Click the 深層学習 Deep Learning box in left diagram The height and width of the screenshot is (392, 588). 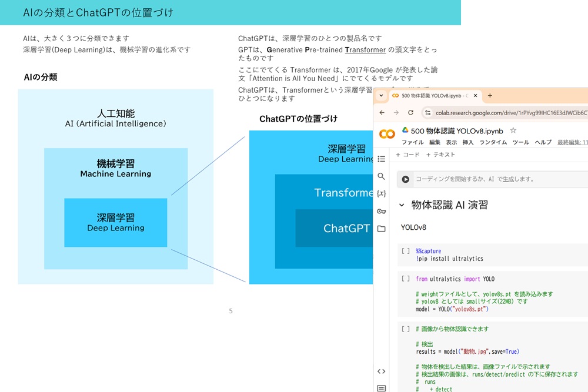[115, 223]
